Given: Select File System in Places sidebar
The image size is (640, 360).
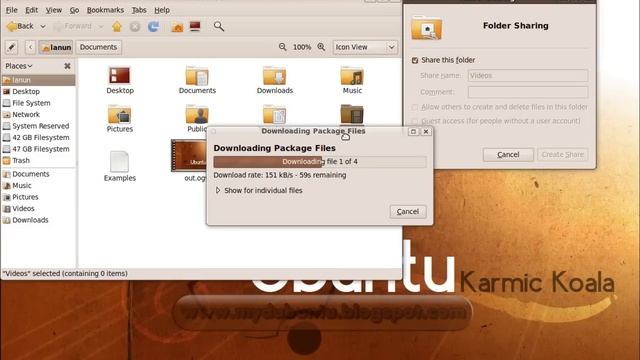Looking at the screenshot, I should click(x=38, y=103).
